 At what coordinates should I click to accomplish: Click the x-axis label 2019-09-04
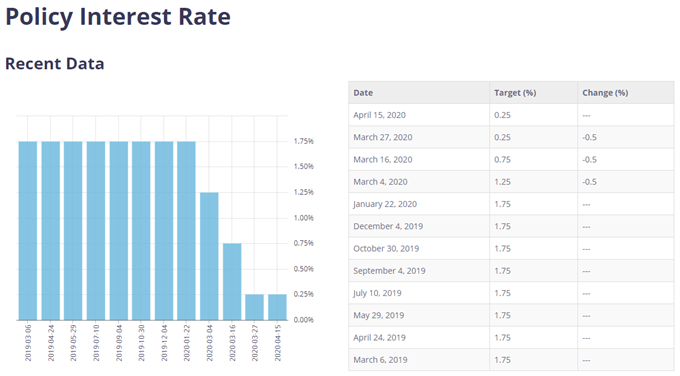119,343
